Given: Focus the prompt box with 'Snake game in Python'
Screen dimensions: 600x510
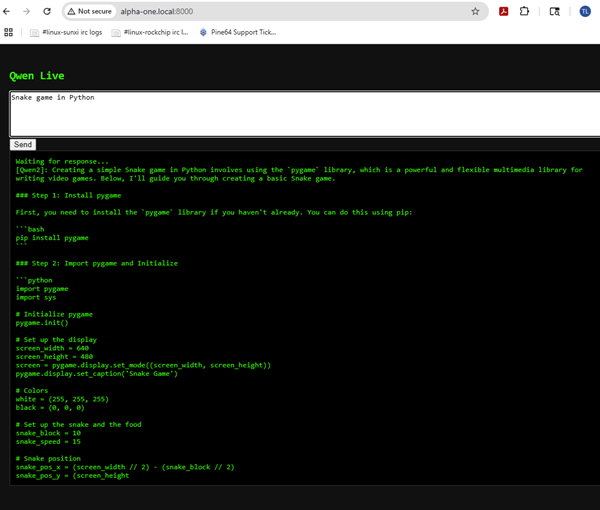Looking at the screenshot, I should click(305, 114).
